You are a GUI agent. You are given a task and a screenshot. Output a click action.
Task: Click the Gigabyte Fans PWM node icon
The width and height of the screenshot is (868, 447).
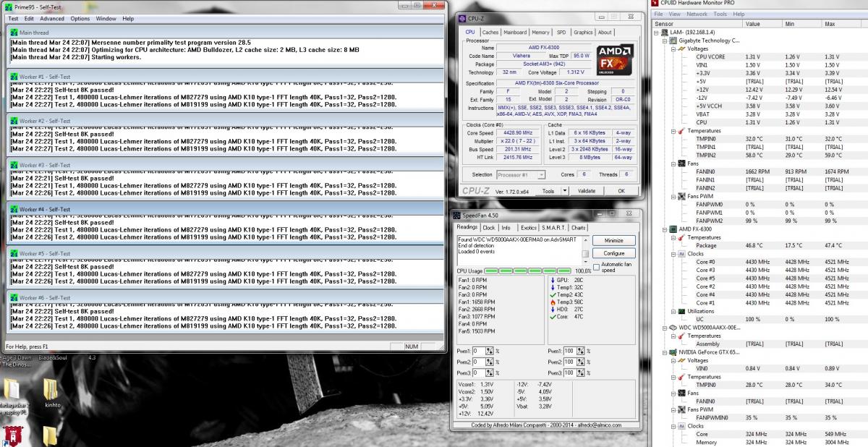coord(681,197)
